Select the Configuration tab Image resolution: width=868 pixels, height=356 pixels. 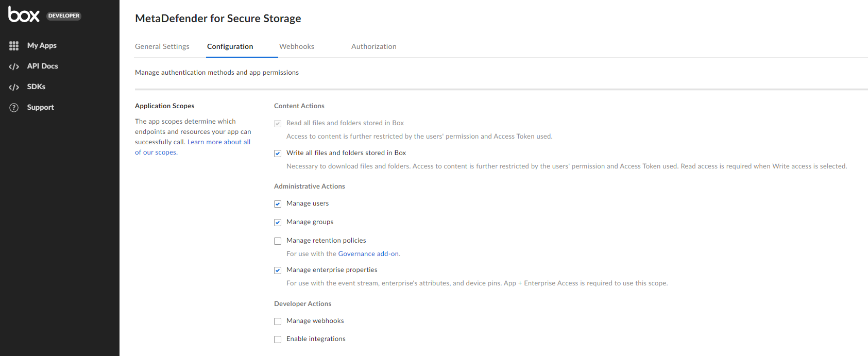[230, 46]
